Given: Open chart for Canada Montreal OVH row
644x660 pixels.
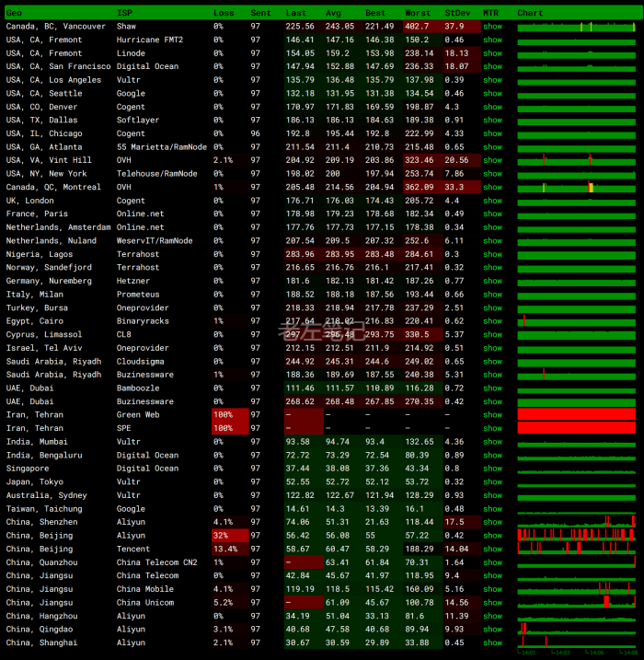Looking at the screenshot, I should 576,187.
